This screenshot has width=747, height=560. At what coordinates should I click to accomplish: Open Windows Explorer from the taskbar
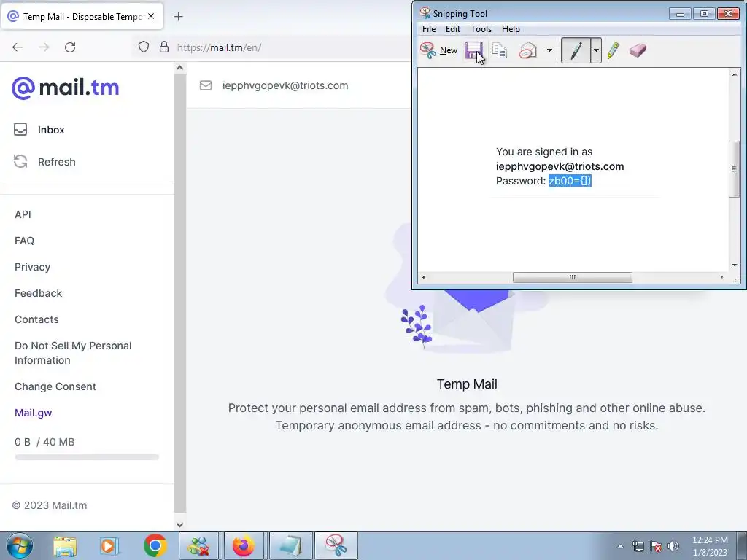click(65, 546)
